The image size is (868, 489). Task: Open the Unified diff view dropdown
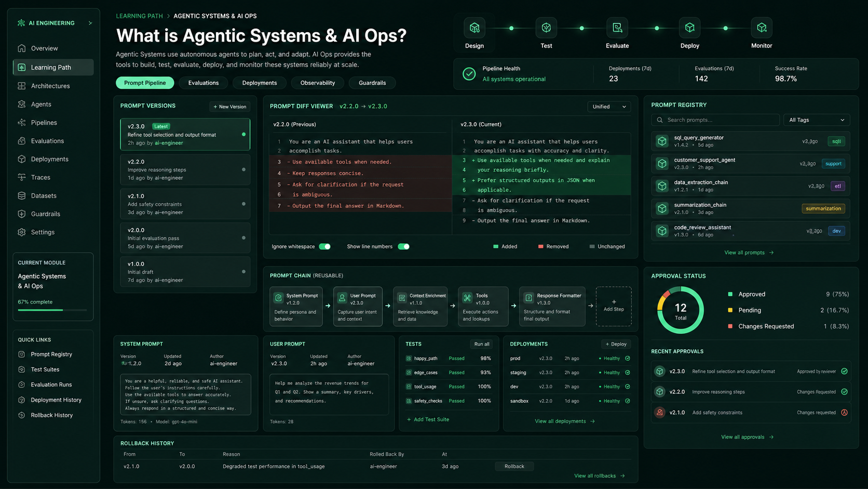(x=609, y=107)
